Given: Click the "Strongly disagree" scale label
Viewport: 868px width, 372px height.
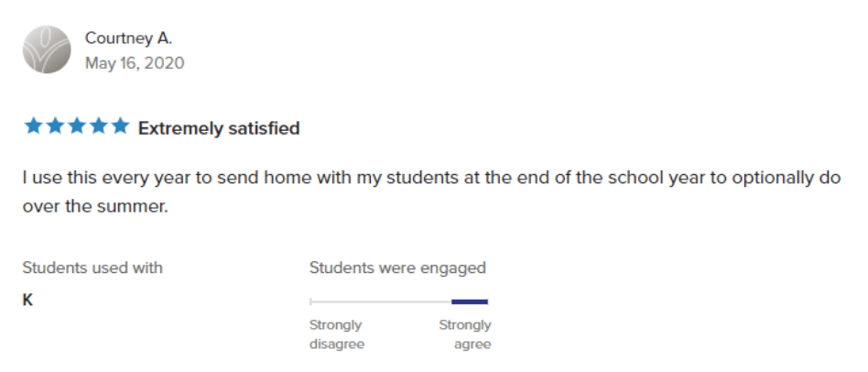Looking at the screenshot, I should pos(337,334).
